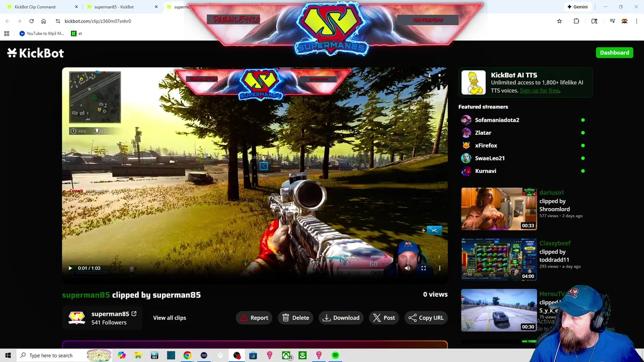Open dariusirl clip thumbnail

(x=499, y=209)
